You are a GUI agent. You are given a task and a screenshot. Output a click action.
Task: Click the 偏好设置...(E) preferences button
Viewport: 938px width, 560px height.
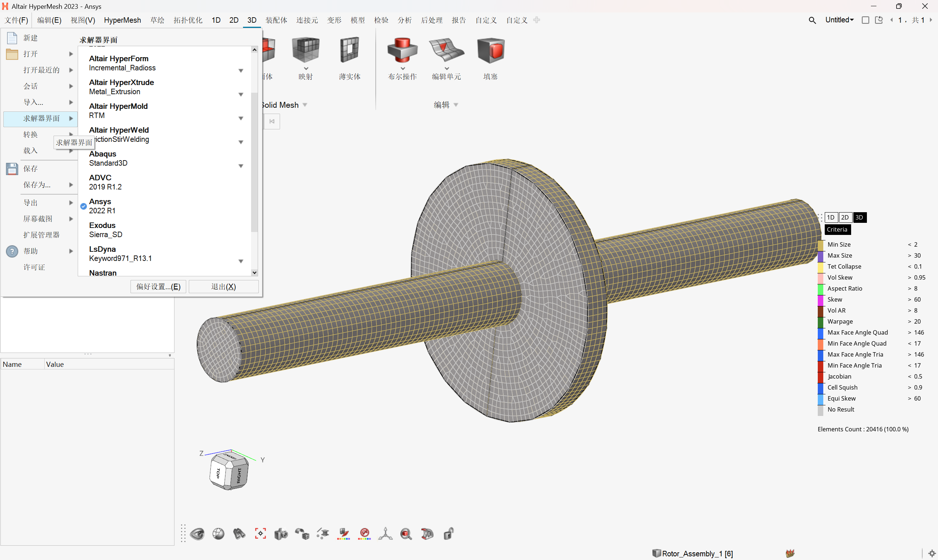pyautogui.click(x=158, y=287)
